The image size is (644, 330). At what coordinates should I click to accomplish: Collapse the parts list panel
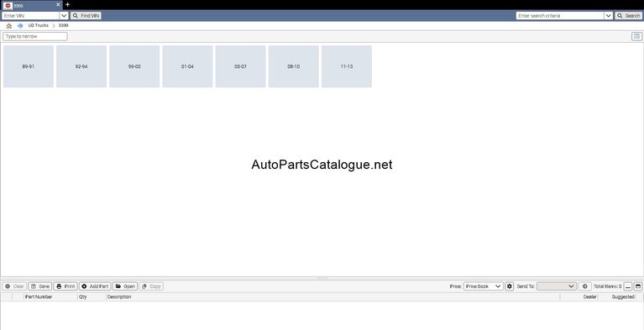point(628,286)
